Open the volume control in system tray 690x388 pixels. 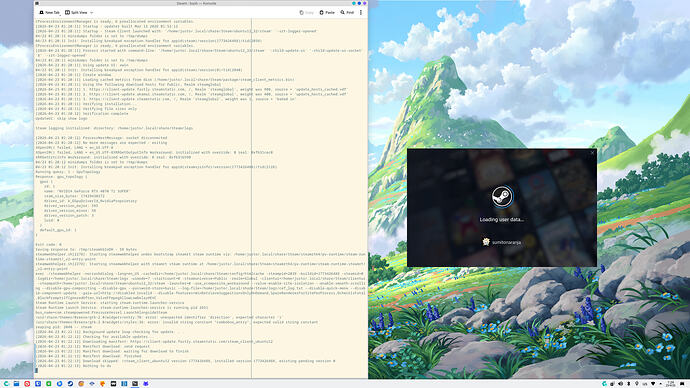pyautogui.click(x=620, y=384)
